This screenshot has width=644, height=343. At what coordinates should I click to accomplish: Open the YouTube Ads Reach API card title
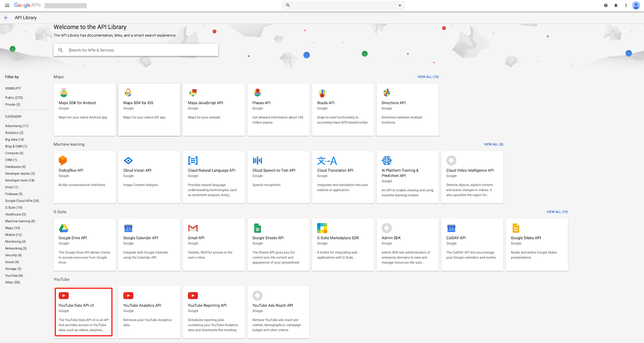[272, 306]
